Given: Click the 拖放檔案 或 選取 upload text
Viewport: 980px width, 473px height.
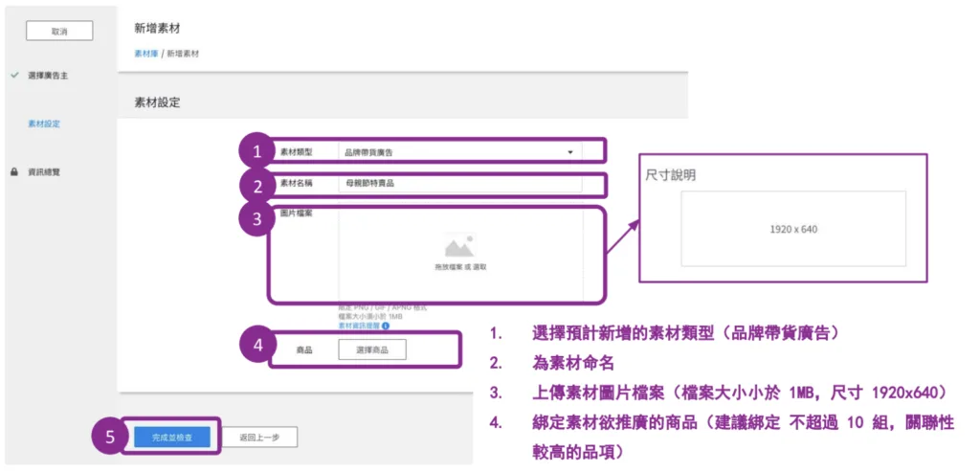Looking at the screenshot, I should (x=460, y=267).
